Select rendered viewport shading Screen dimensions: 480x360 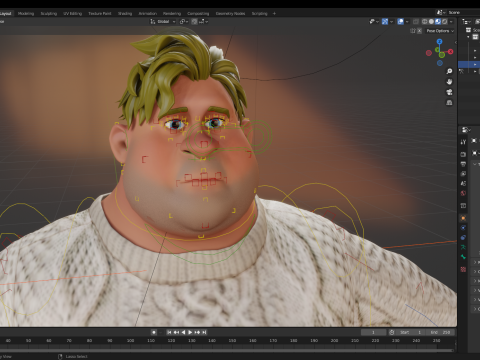pos(445,21)
